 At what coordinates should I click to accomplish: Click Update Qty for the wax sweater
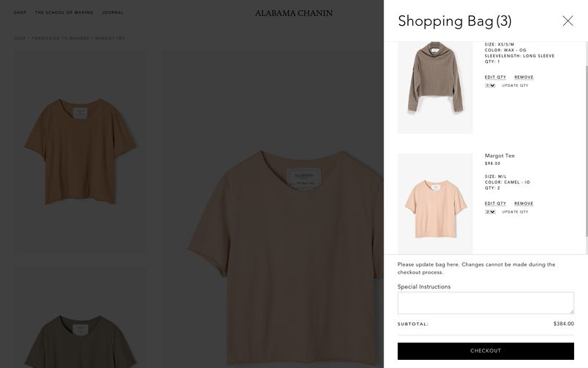point(515,85)
